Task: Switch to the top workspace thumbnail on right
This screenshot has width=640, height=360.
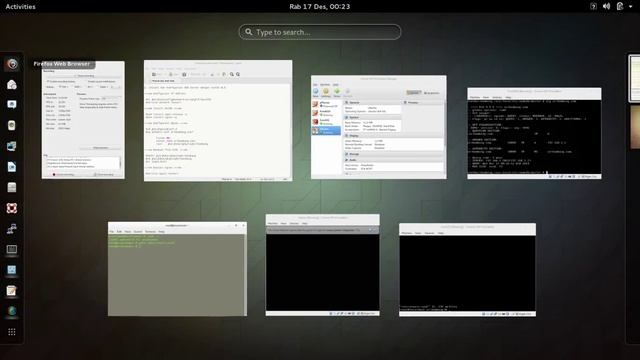Action: pos(634,78)
